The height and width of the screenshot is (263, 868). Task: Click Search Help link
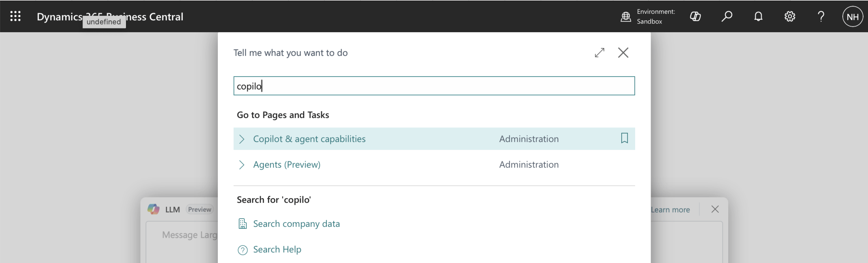click(x=277, y=249)
